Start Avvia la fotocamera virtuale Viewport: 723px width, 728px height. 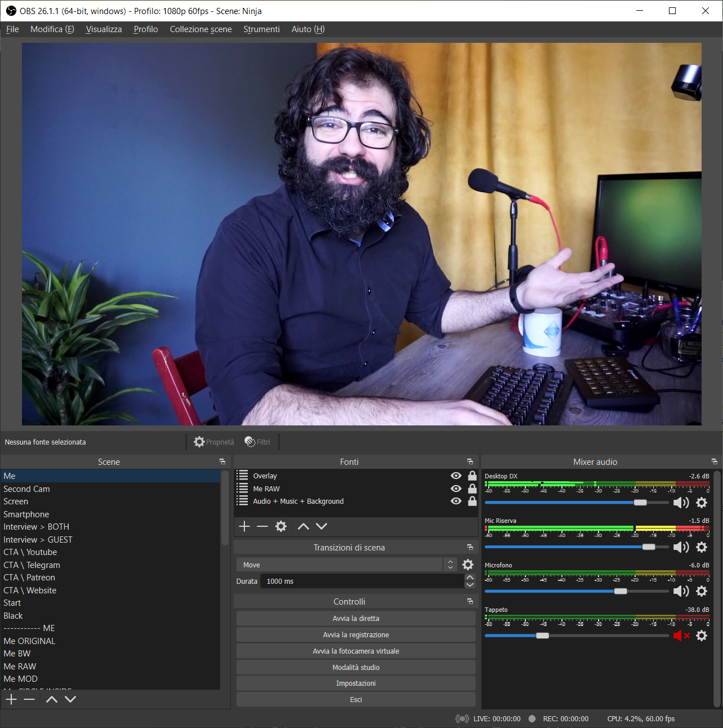tap(356, 651)
